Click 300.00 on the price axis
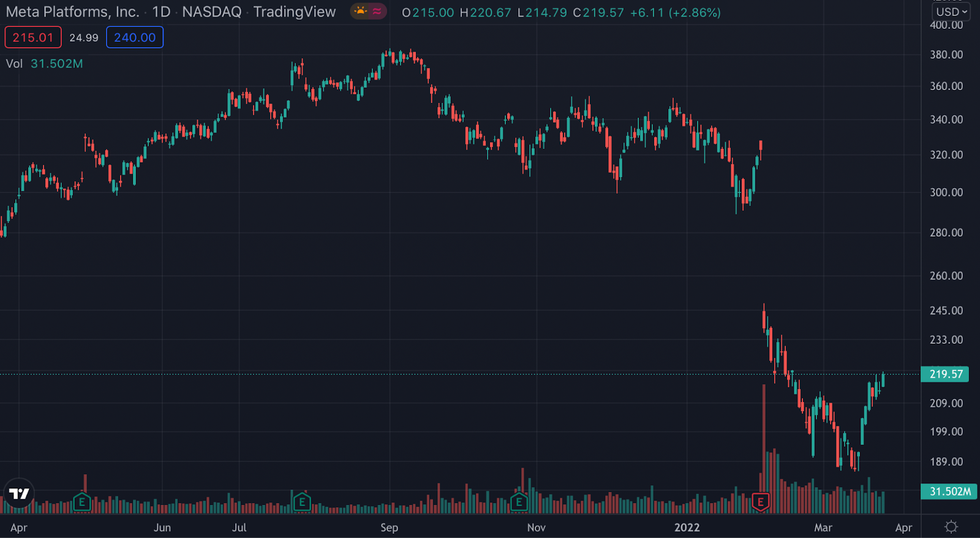Screen dimensions: 980x538 [946, 192]
